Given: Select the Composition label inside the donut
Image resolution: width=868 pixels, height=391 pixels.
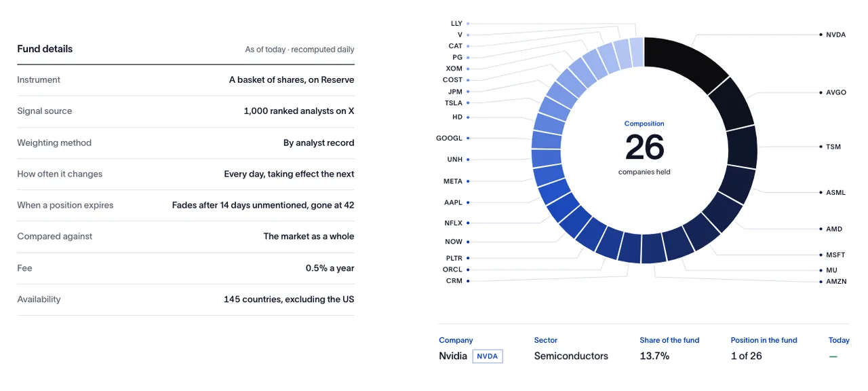Looking at the screenshot, I should pyautogui.click(x=644, y=124).
